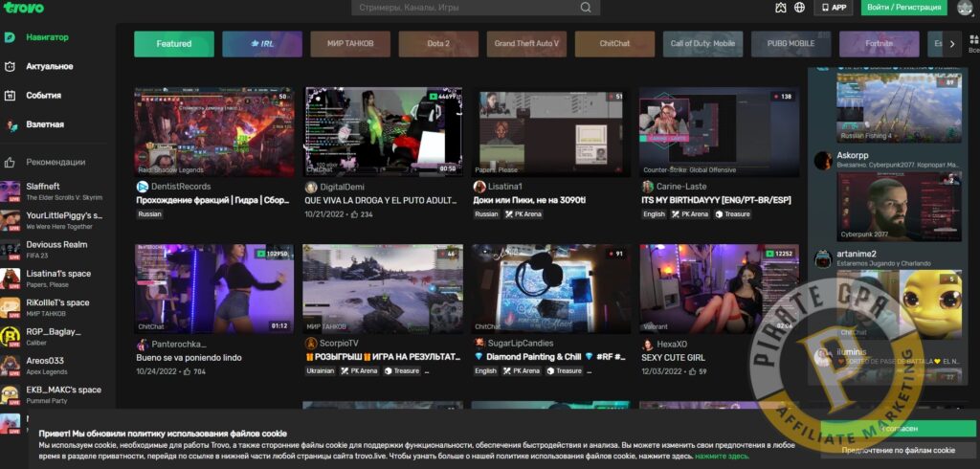Open the Навигатор menu item

tap(48, 37)
